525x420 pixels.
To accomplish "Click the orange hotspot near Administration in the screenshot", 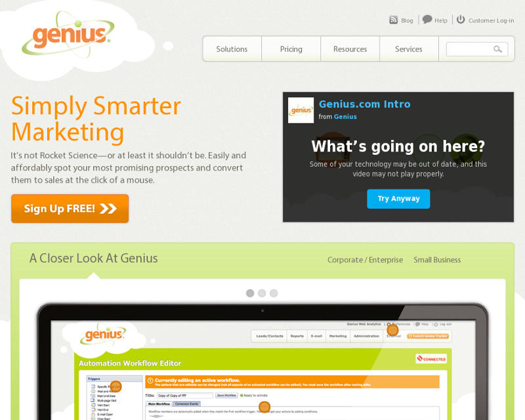I will tap(392, 330).
